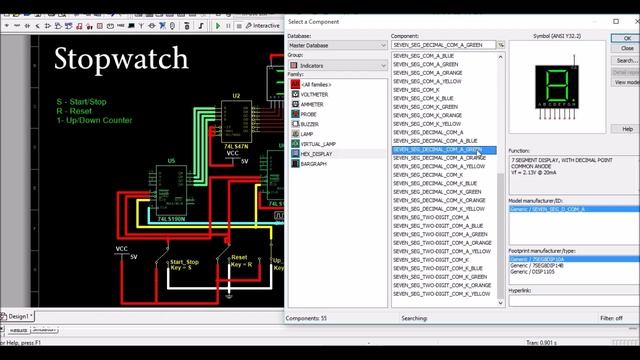This screenshot has height=360, width=640.
Task: Click the Place TTL toolbar icon
Action: pos(58,26)
